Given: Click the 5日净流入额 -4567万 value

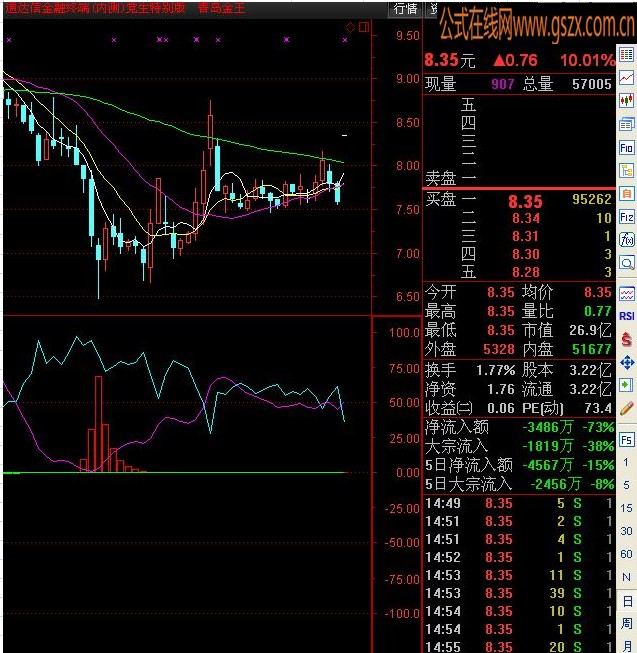Looking at the screenshot, I should [x=547, y=465].
